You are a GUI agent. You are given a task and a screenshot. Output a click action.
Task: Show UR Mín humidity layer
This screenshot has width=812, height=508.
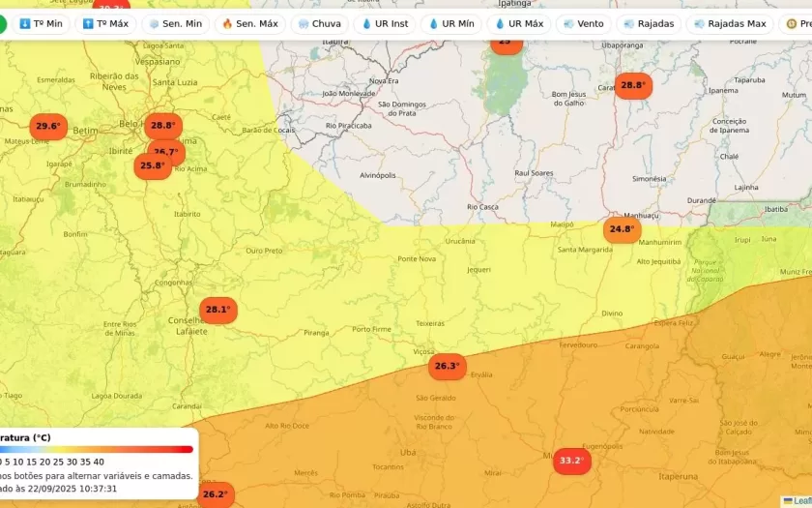pyautogui.click(x=450, y=23)
